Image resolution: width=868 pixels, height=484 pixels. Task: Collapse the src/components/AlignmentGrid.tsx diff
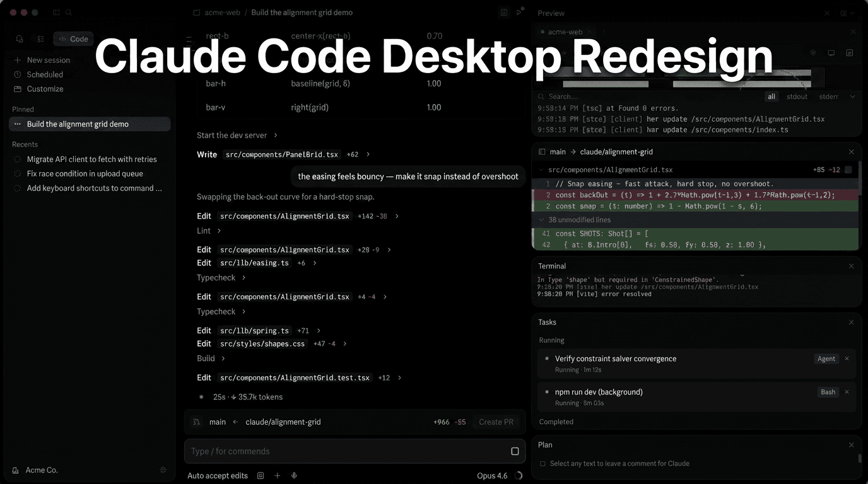[541, 170]
